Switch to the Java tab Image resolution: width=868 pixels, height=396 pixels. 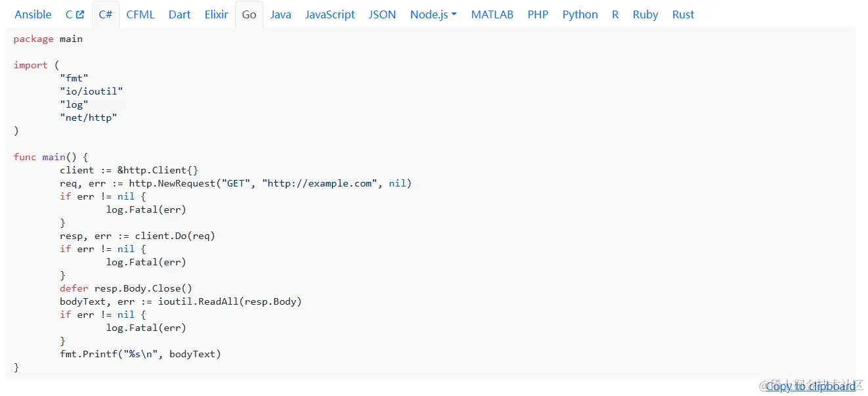pyautogui.click(x=280, y=14)
